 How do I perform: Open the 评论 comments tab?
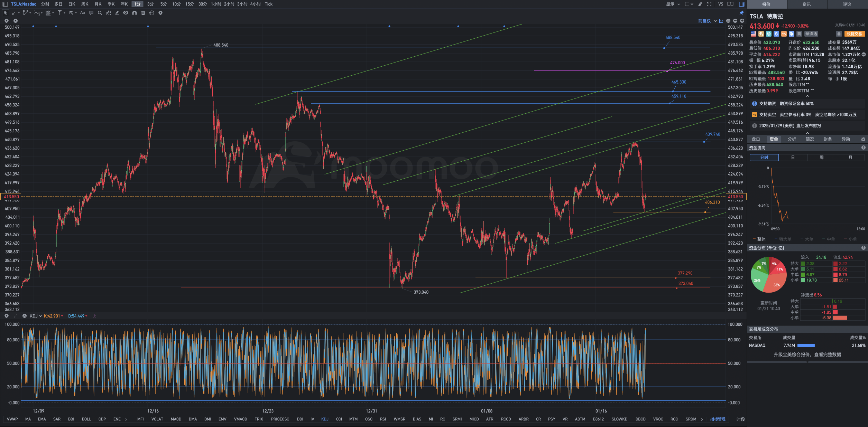click(x=847, y=4)
